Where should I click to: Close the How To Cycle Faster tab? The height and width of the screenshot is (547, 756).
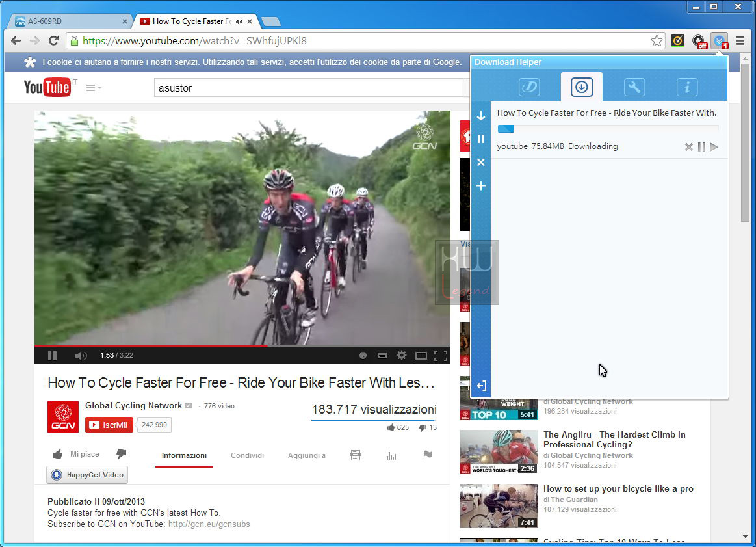250,21
